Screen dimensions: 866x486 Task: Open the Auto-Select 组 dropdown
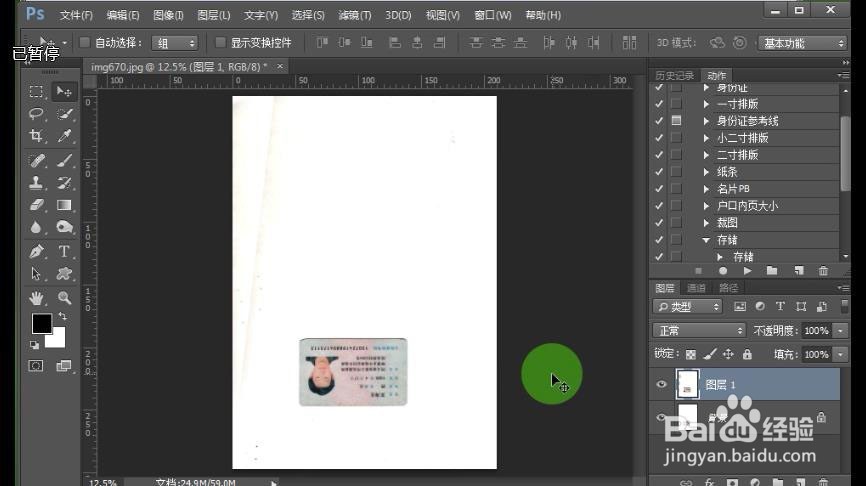tap(175, 43)
